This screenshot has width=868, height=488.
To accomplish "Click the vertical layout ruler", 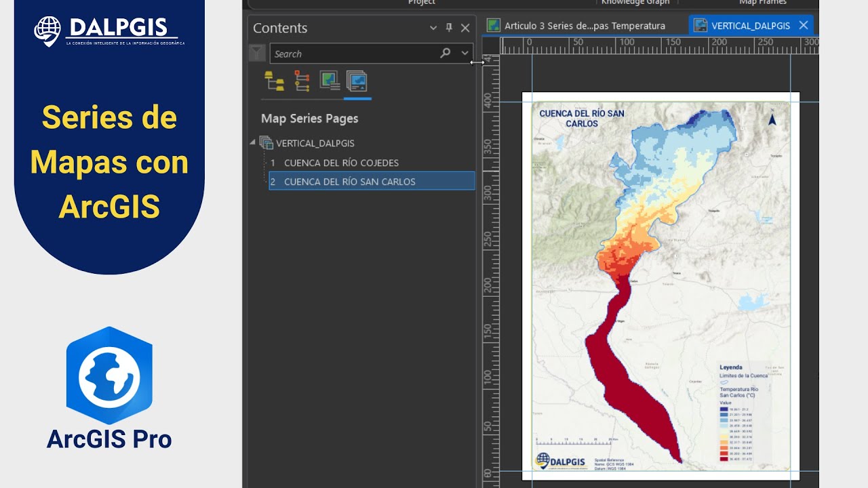I will (491, 271).
